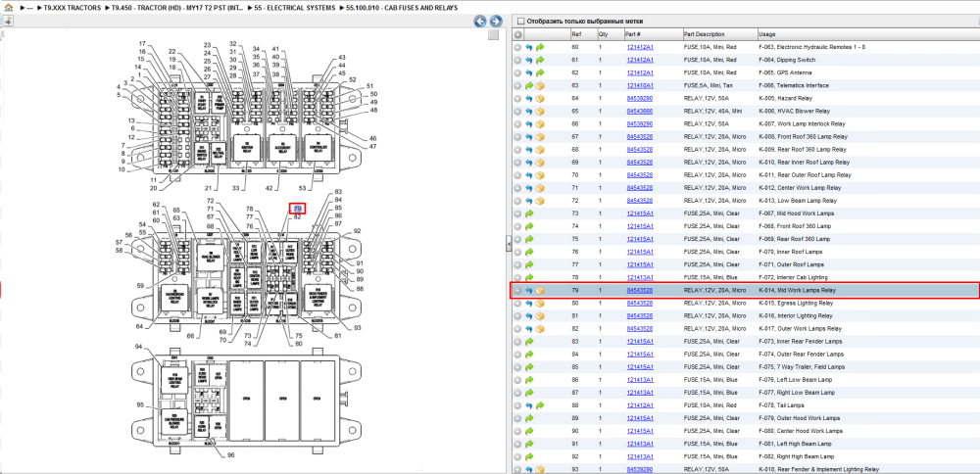Click the green arrow icon on Ref 76 row
This screenshot has height=474, width=980.
click(x=529, y=253)
